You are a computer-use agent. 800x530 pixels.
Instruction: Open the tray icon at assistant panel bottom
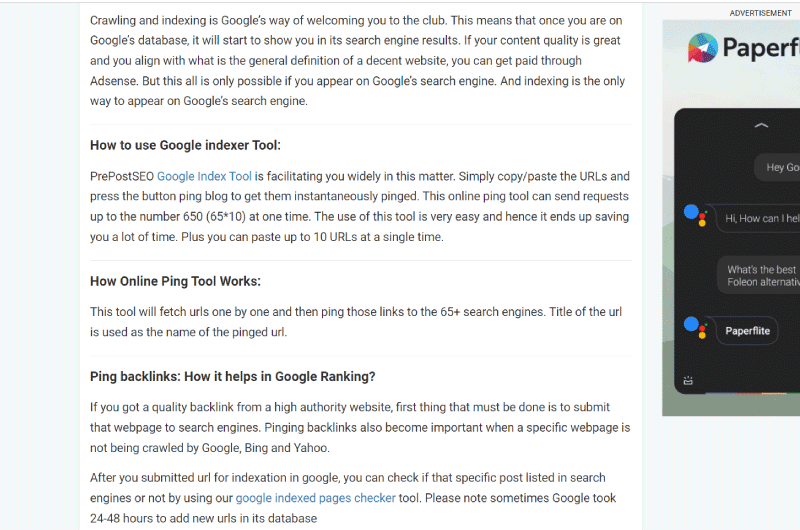[x=688, y=380]
